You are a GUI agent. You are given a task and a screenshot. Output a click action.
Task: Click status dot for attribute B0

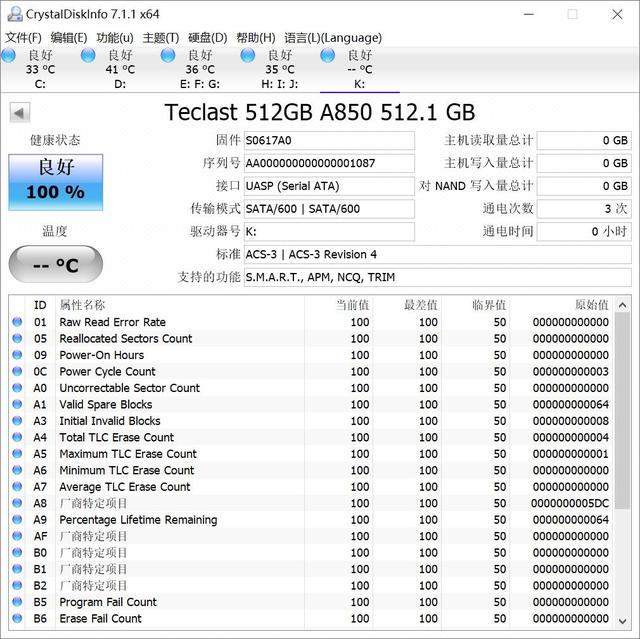(x=17, y=552)
